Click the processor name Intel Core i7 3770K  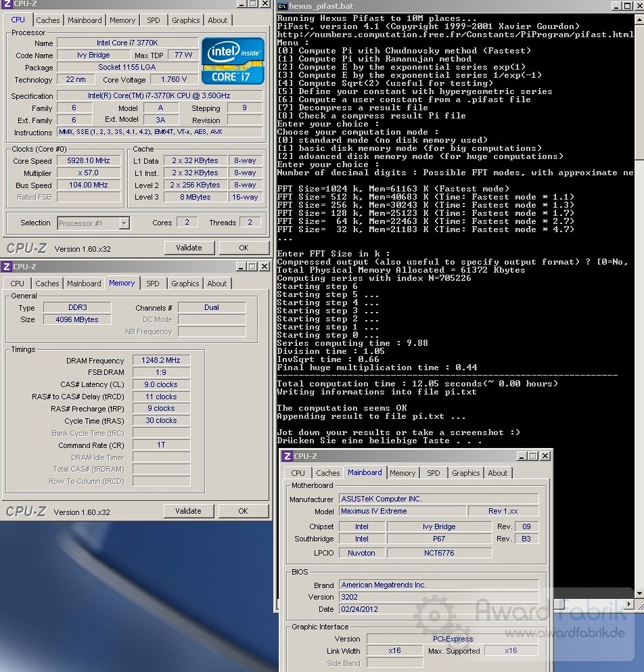pyautogui.click(x=127, y=43)
